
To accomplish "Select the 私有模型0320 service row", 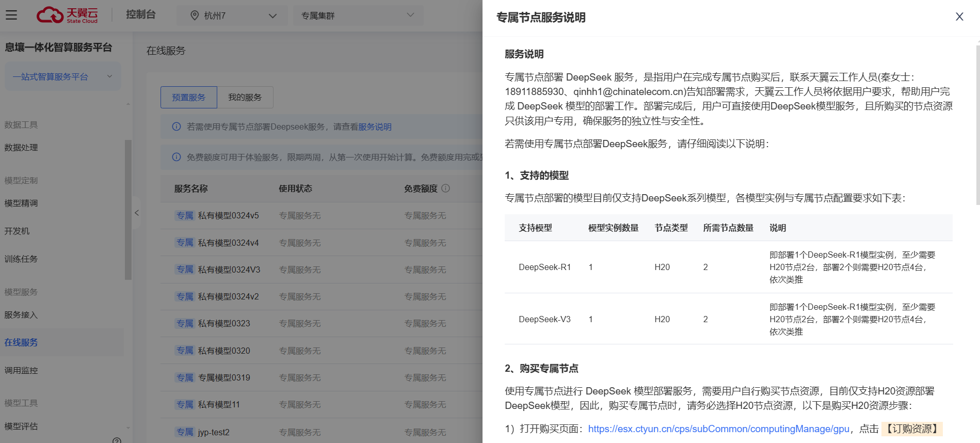I will 322,351.
